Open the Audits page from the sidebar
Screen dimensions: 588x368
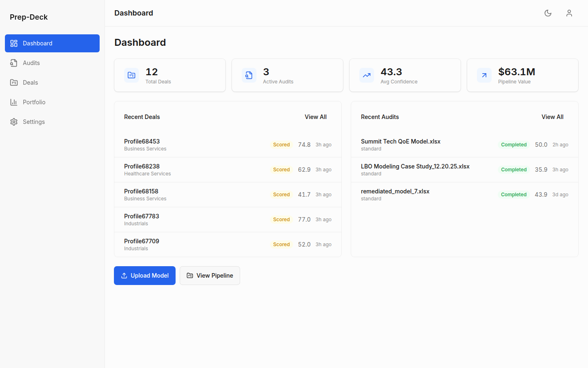[31, 63]
